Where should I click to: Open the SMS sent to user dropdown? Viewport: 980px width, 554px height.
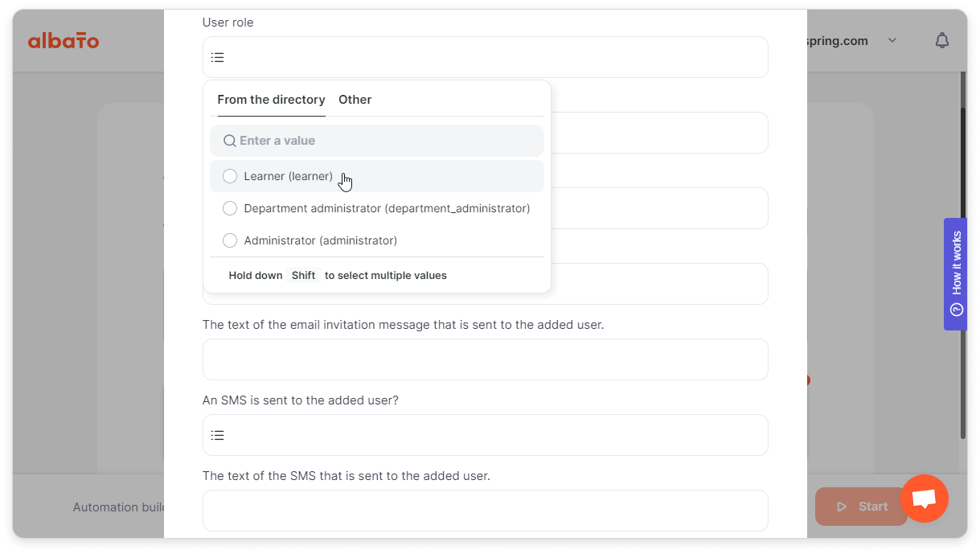pyautogui.click(x=486, y=435)
